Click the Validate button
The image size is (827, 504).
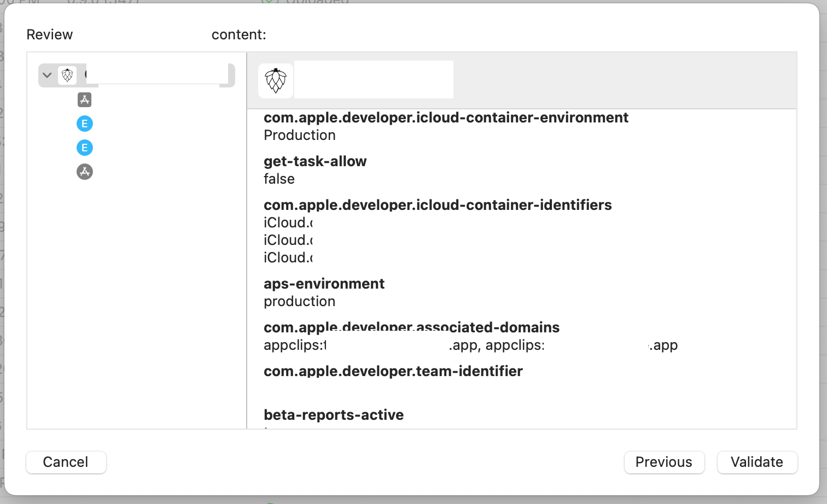point(757,462)
